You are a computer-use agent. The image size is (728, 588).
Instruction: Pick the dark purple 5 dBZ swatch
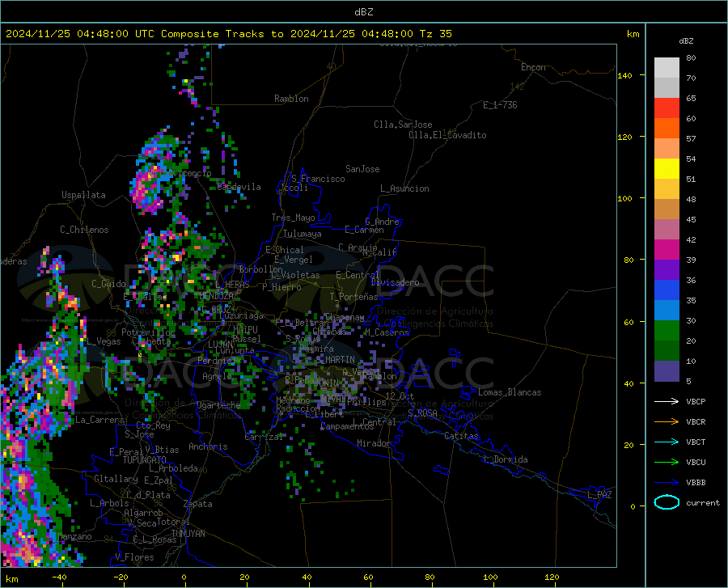point(667,371)
